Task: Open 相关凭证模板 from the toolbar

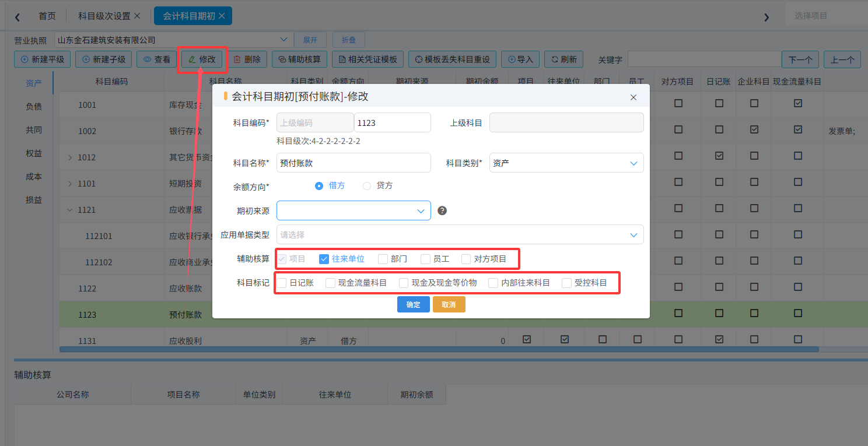Action: [368, 59]
